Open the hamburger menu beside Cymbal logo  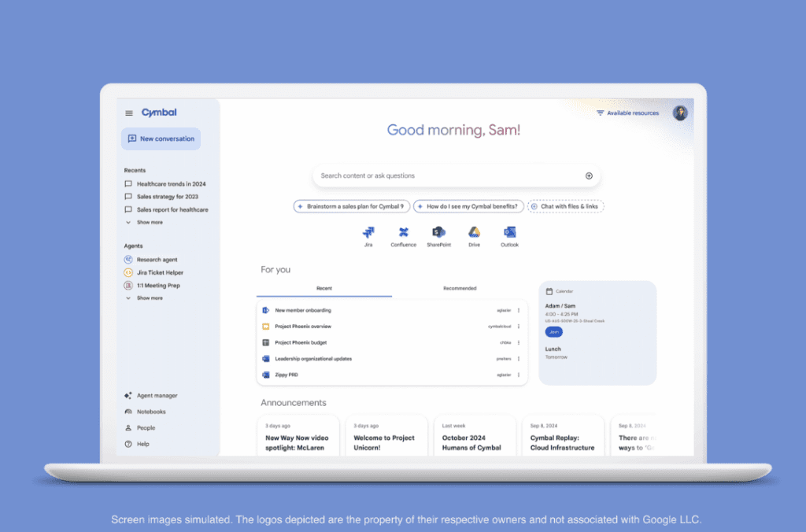(129, 113)
